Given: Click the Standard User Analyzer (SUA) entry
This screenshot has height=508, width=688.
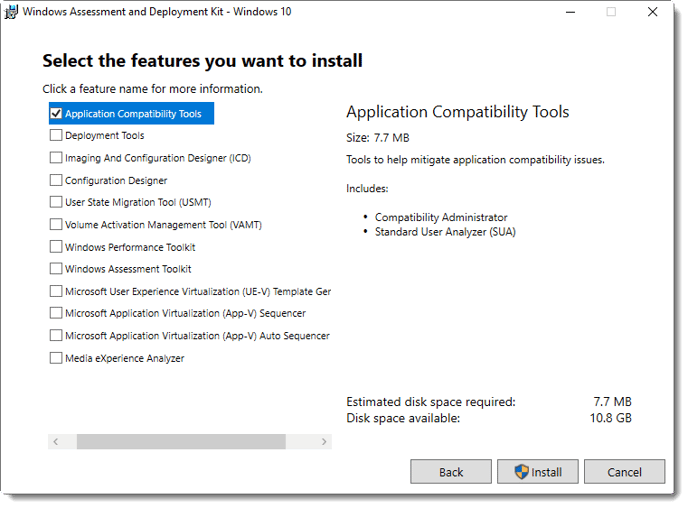Looking at the screenshot, I should (445, 232).
